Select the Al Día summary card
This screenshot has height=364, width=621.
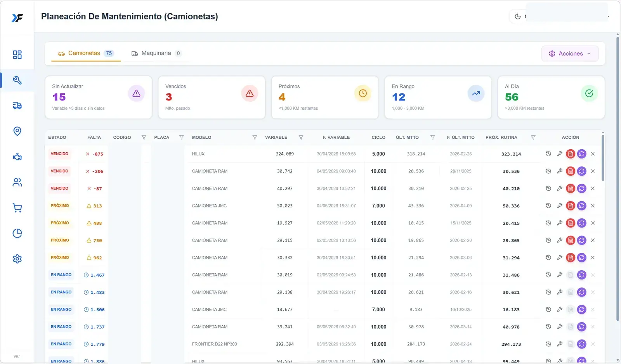tap(551, 97)
